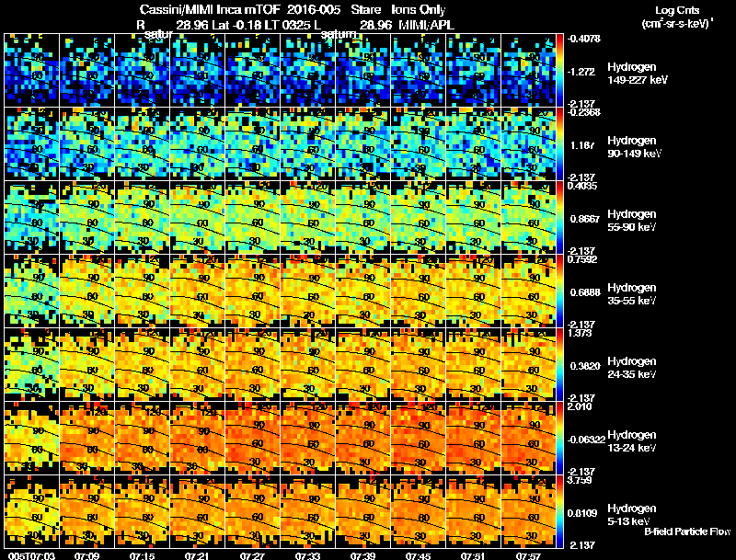This screenshot has width=736, height=560.
Task: Click the '07:51' time axis label
Action: tap(473, 556)
